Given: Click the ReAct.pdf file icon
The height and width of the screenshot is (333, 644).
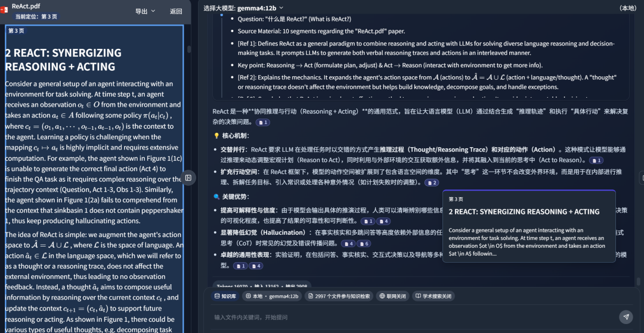Looking at the screenshot, I should (x=4, y=10).
